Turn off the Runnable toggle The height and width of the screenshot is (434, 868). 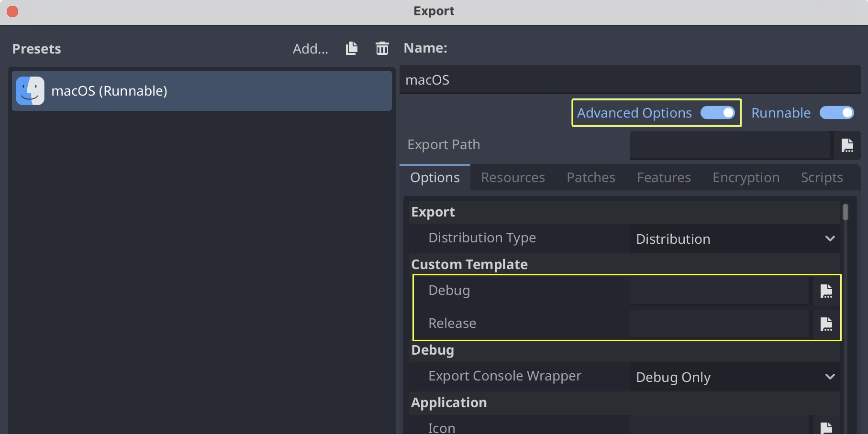(836, 113)
